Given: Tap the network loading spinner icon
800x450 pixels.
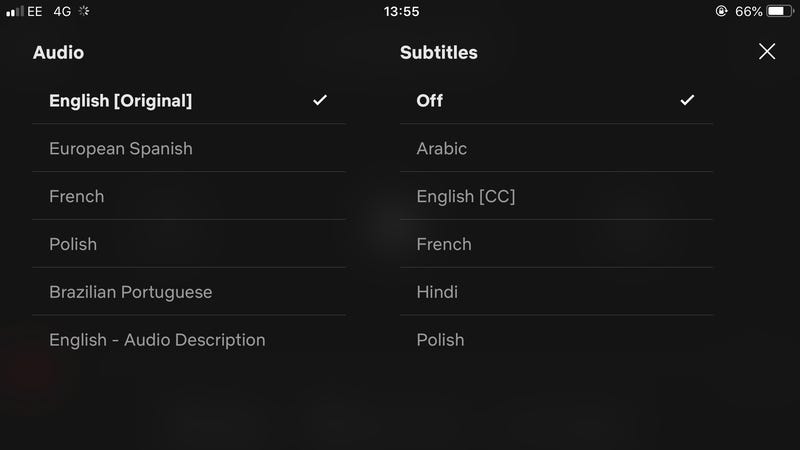Looking at the screenshot, I should [x=83, y=12].
